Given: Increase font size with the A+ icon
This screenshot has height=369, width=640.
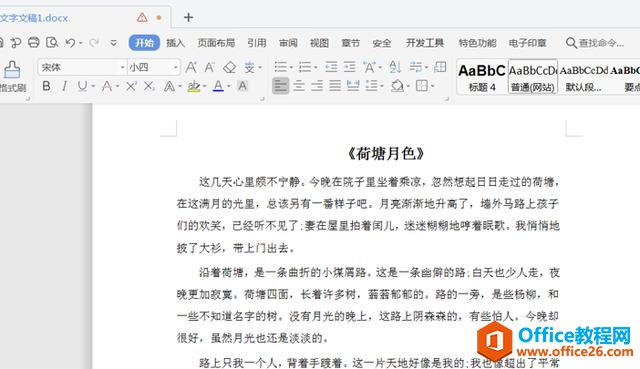Looking at the screenshot, I should tap(191, 67).
